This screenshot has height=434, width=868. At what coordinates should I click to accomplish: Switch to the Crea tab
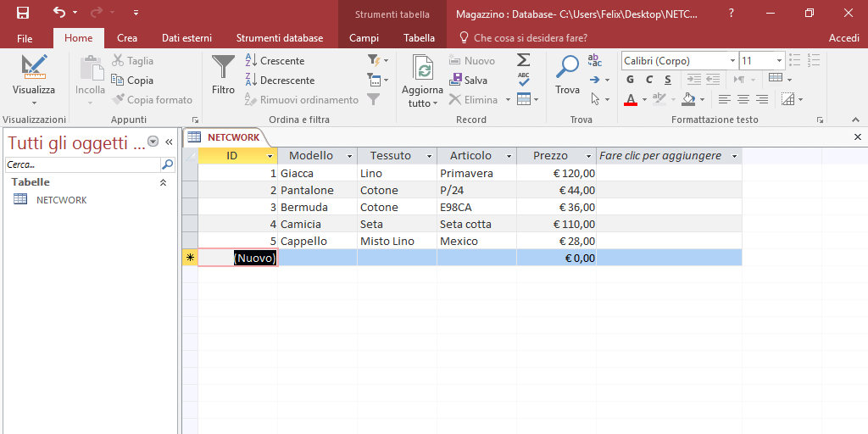pyautogui.click(x=127, y=38)
